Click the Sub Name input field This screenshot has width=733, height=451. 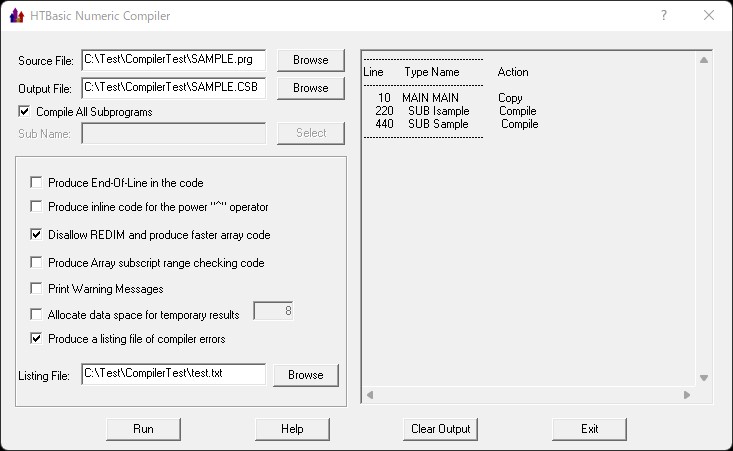[174, 133]
